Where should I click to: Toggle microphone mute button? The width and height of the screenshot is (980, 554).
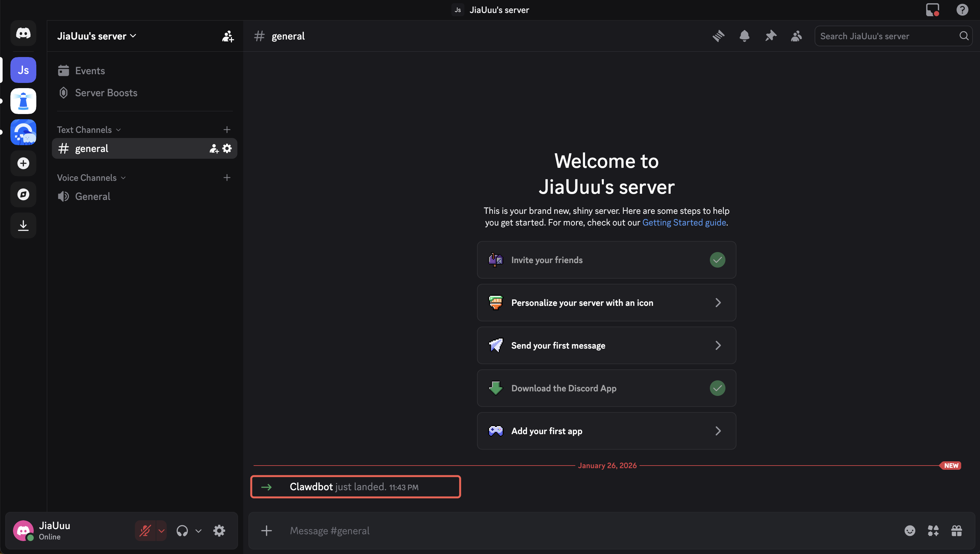pos(145,530)
